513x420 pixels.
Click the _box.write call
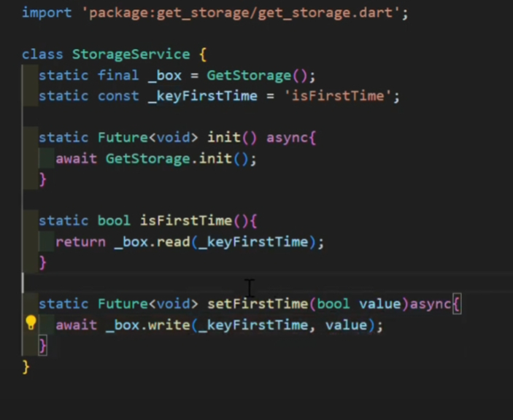pos(148,325)
